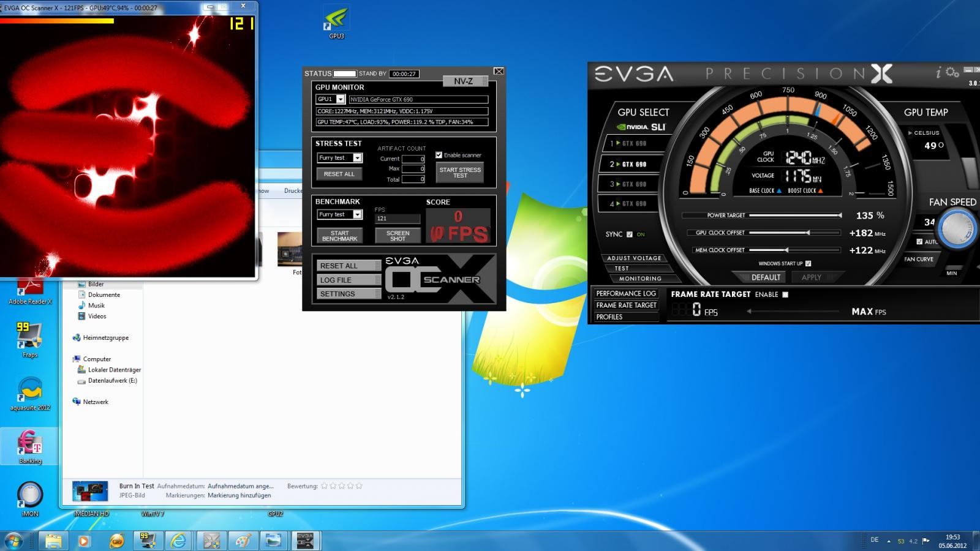The image size is (980, 551).
Task: Toggle the SYNC checkbox
Action: [x=629, y=234]
